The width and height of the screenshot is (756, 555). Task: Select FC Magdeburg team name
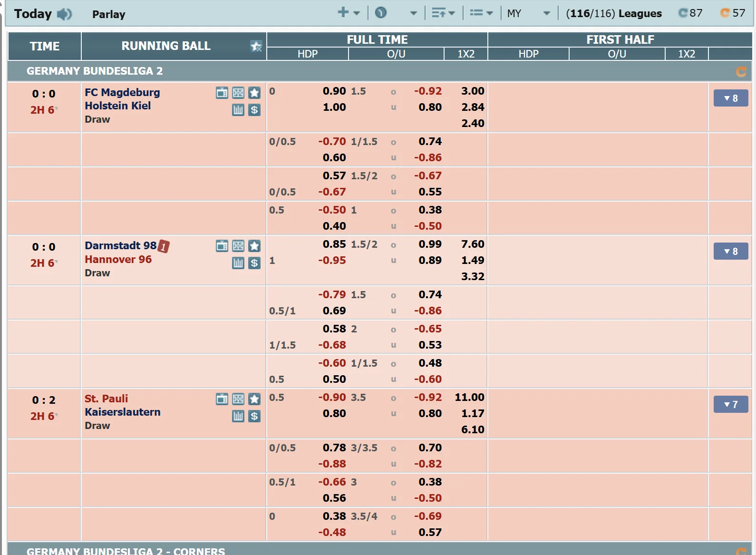122,92
